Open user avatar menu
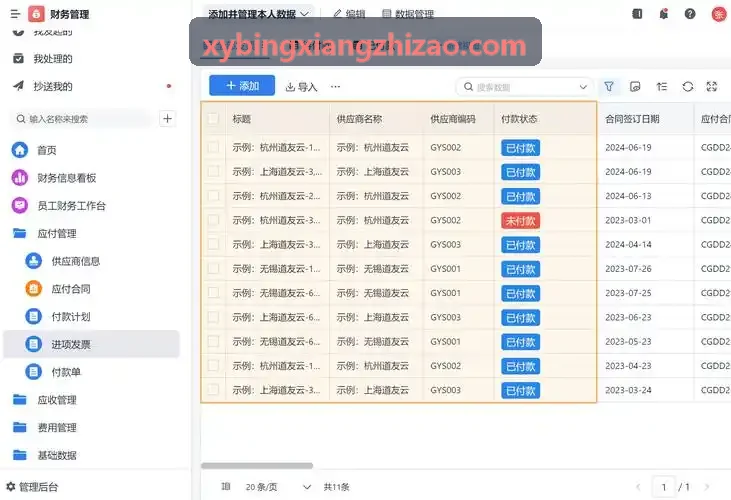 [x=719, y=14]
